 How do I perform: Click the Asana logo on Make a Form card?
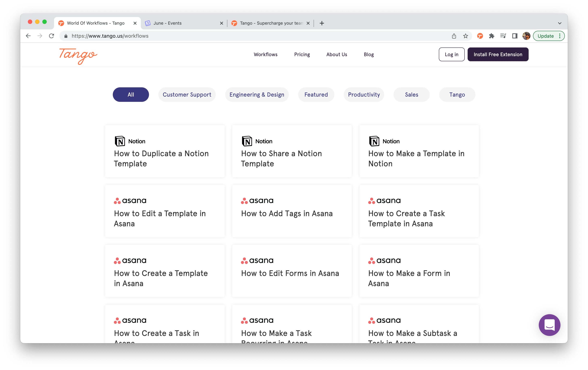tap(384, 261)
